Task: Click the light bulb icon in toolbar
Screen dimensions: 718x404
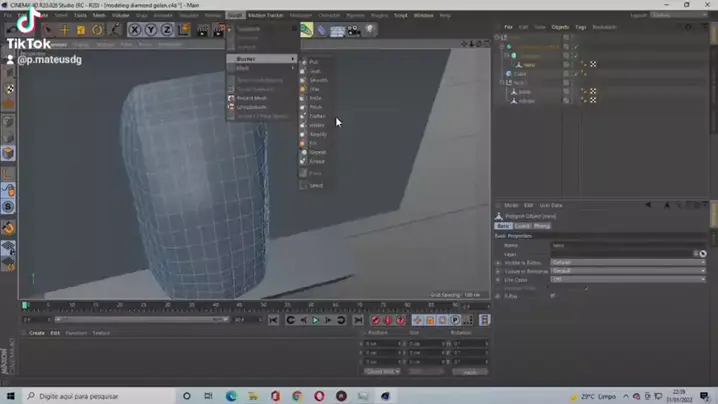Action: click(x=369, y=30)
